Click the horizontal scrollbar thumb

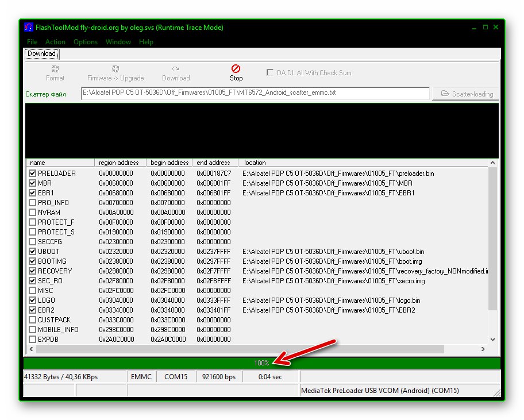pyautogui.click(x=240, y=349)
